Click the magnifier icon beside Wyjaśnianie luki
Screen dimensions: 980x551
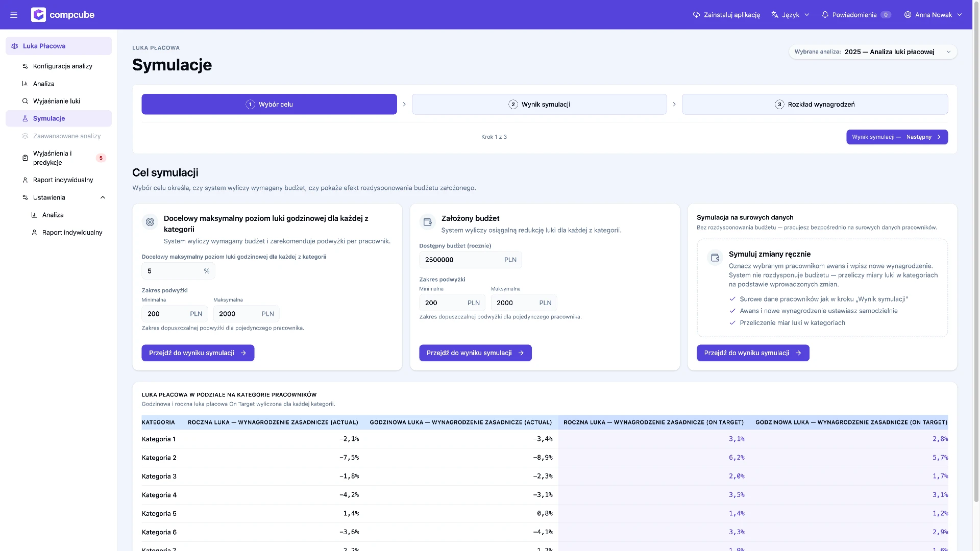[x=25, y=101]
